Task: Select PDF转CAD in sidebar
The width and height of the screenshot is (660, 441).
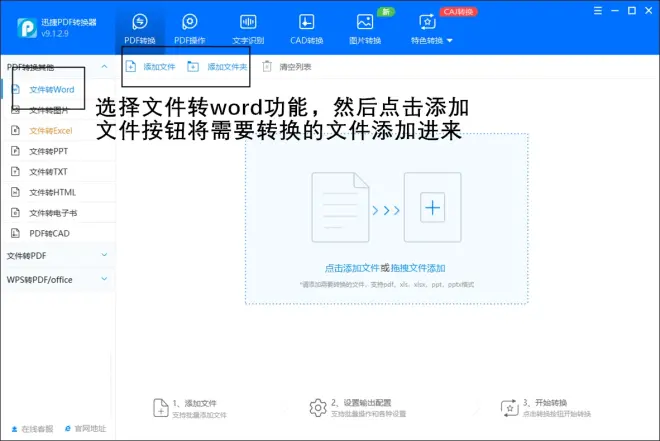Action: pos(58,234)
